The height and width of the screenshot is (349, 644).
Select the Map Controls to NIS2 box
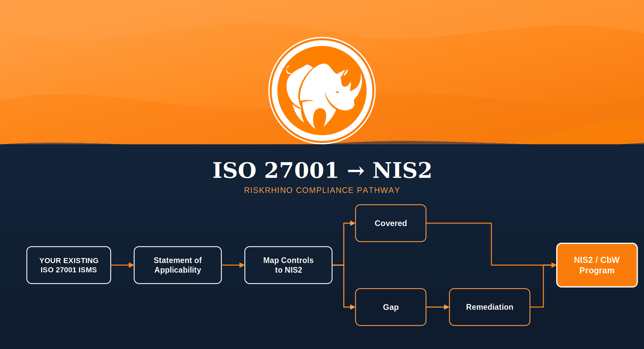click(x=288, y=265)
